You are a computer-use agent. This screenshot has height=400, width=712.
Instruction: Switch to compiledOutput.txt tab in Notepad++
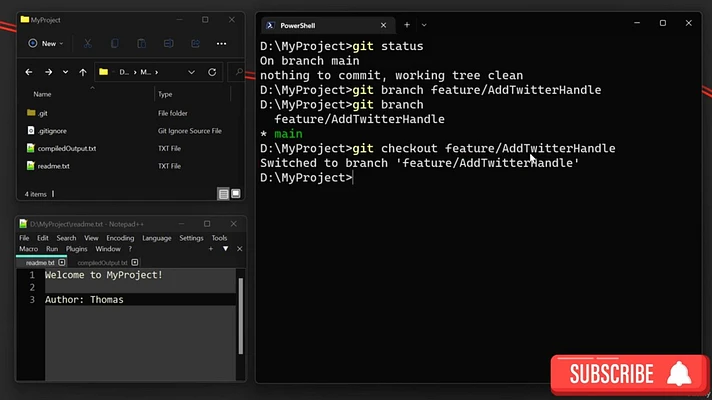[102, 263]
